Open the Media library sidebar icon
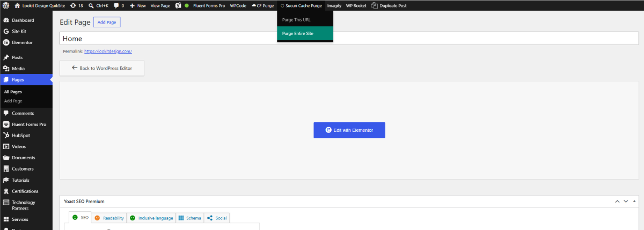The image size is (644, 230). pos(6,69)
